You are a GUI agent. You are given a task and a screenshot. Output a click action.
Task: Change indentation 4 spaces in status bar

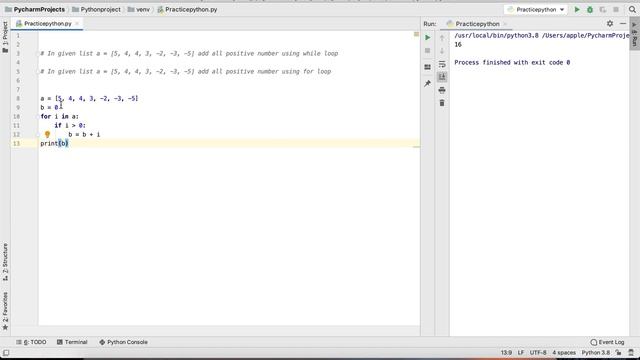coord(564,353)
